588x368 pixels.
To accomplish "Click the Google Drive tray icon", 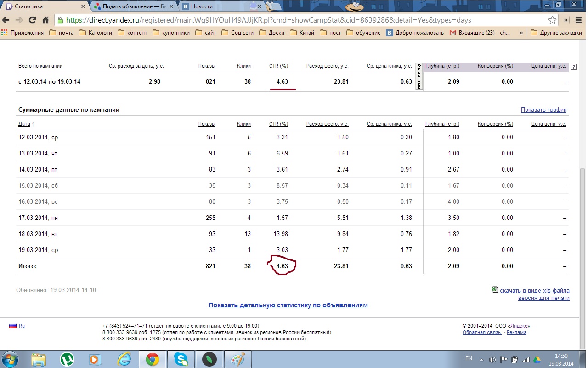I will [x=537, y=359].
